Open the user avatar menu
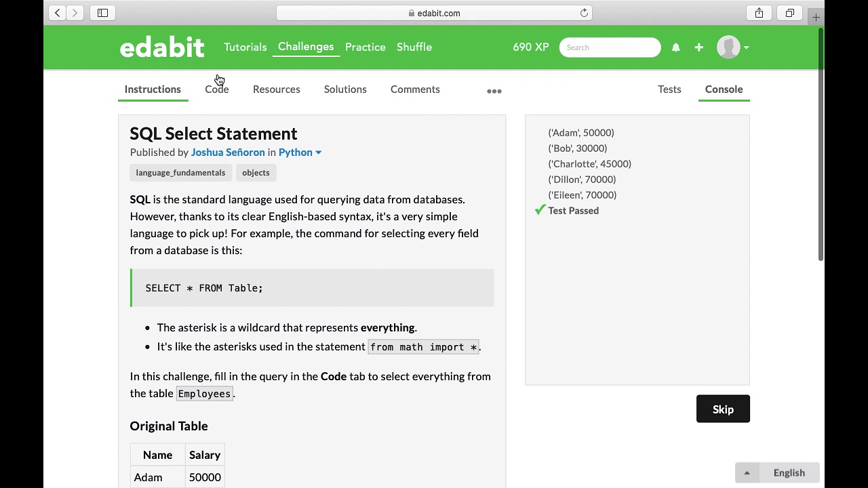 [x=728, y=47]
